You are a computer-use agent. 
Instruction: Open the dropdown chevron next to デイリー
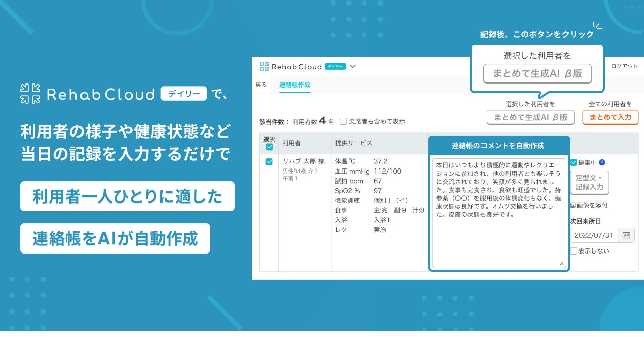352,66
